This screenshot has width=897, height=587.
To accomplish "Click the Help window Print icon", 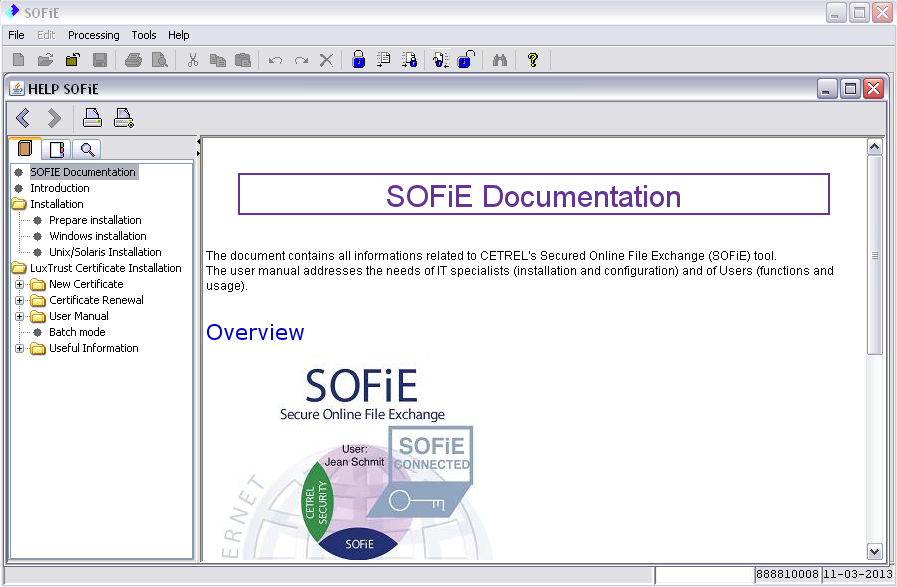I will 92,118.
